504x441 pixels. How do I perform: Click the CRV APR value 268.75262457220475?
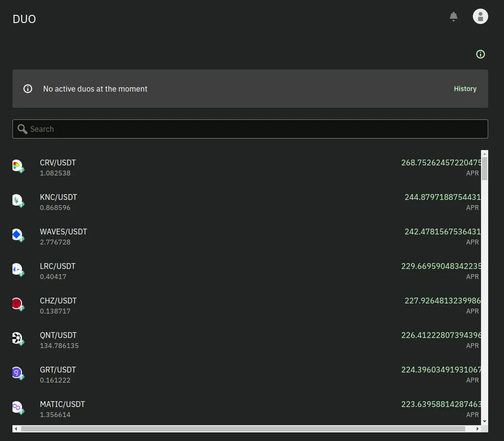click(441, 162)
